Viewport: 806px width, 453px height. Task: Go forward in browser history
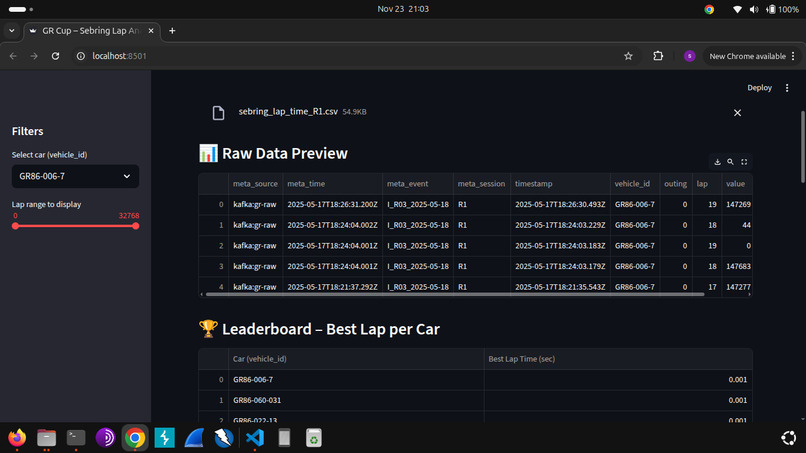click(x=34, y=56)
